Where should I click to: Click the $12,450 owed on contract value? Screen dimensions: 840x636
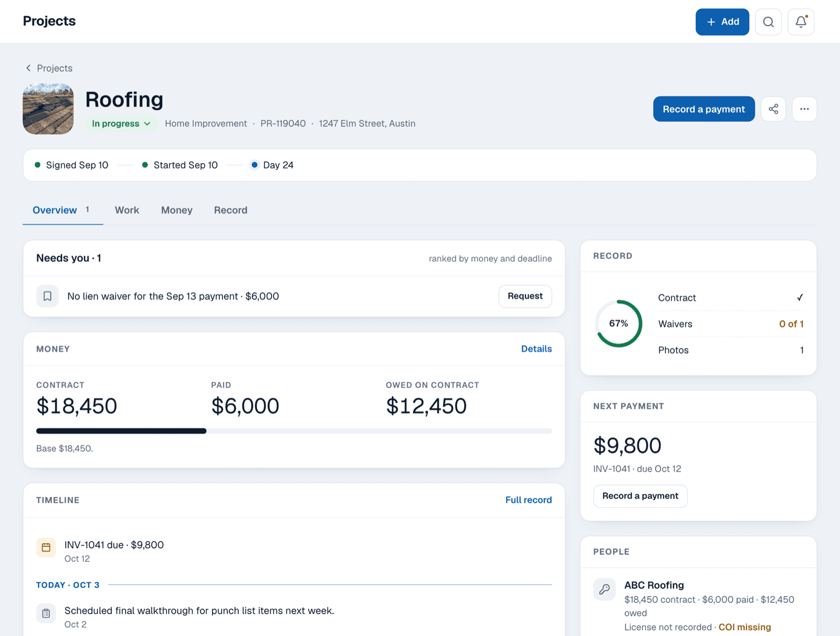[x=426, y=406]
